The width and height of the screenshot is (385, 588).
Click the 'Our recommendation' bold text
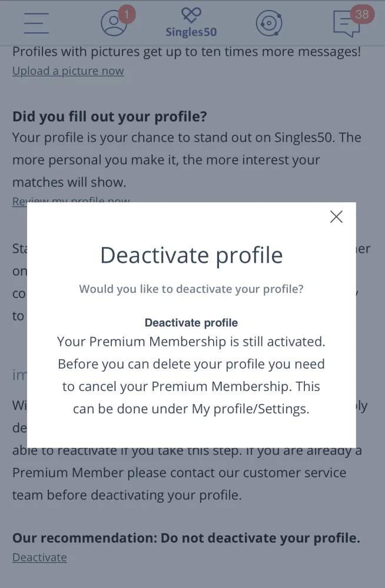(186, 538)
